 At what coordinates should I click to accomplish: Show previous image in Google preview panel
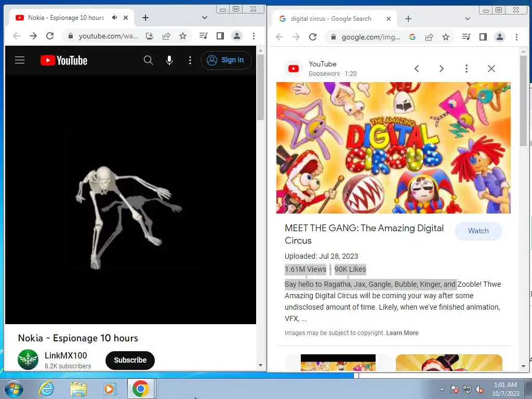[417, 69]
